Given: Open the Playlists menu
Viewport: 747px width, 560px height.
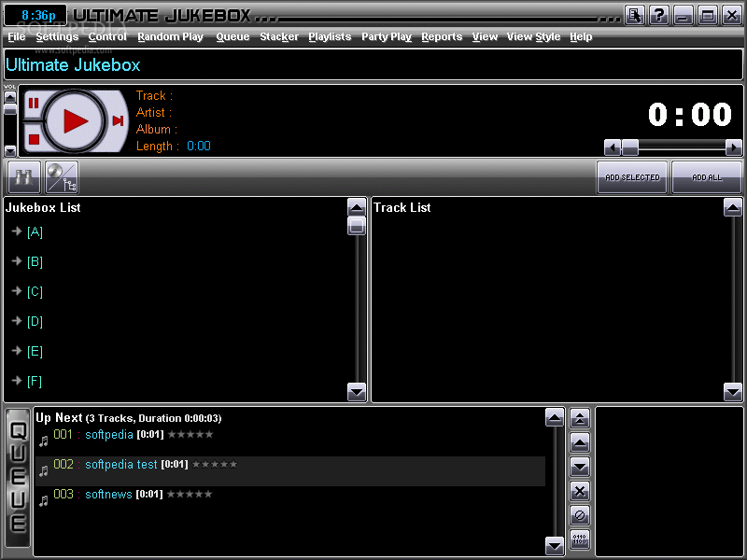Looking at the screenshot, I should tap(330, 36).
